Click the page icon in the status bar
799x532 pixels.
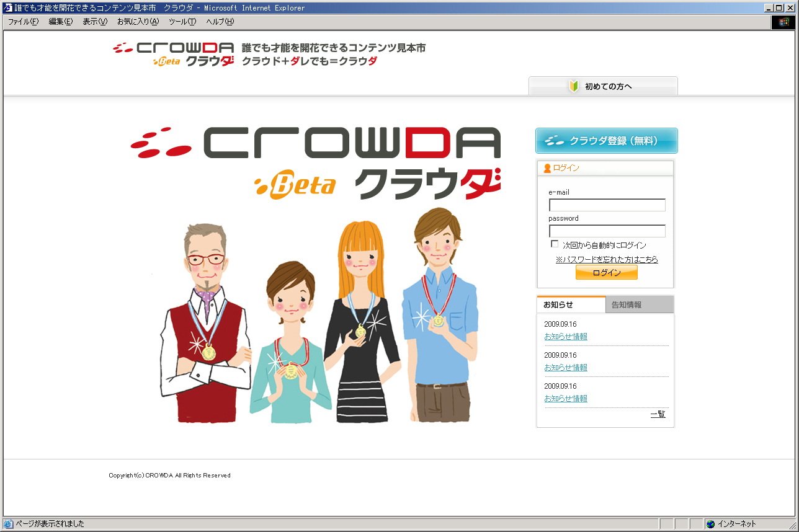click(x=9, y=524)
